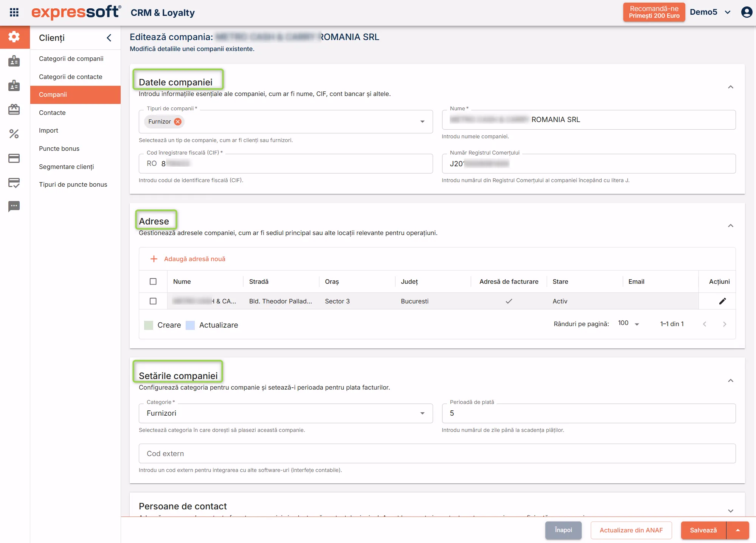This screenshot has height=543, width=756.
Task: Select the settings gear sidebar icon
Action: point(14,37)
